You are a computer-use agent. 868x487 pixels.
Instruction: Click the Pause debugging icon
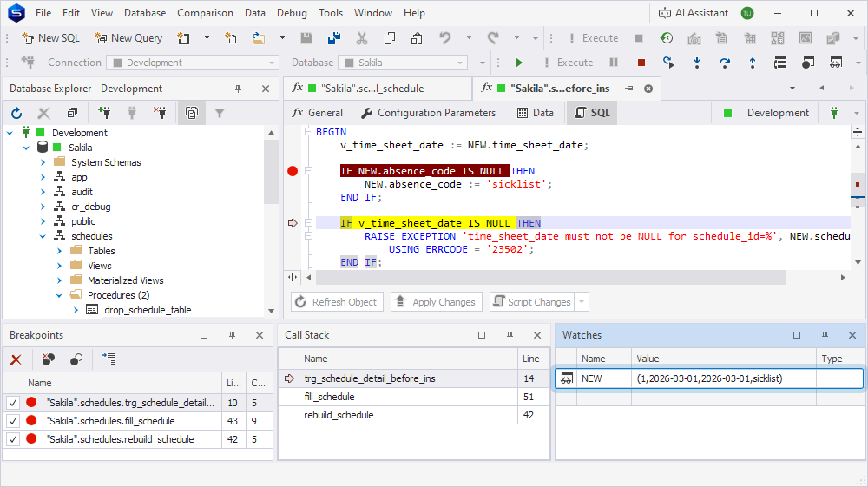click(614, 63)
